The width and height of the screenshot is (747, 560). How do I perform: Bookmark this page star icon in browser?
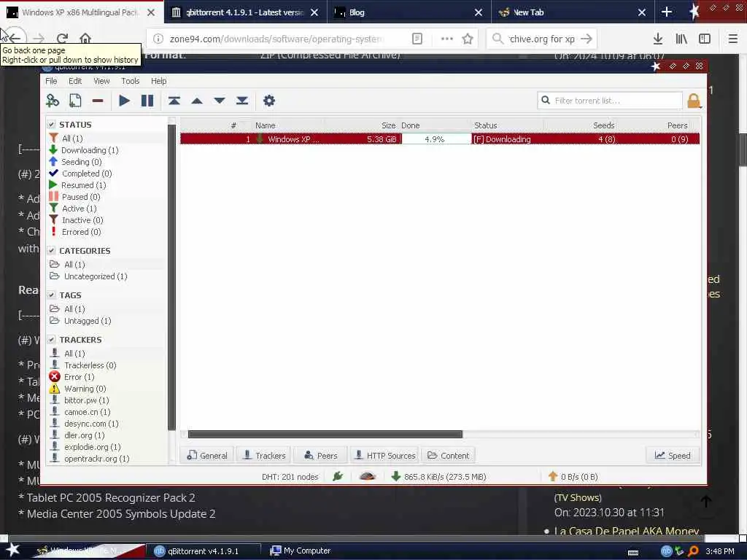[x=468, y=39]
